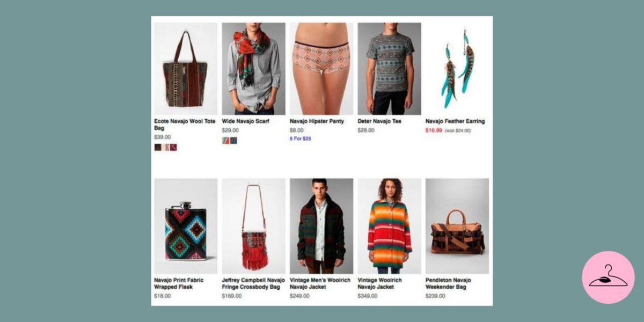Image resolution: width=644 pixels, height=322 pixels.
Task: View the Navajo Feather Earring image
Action: click(457, 68)
